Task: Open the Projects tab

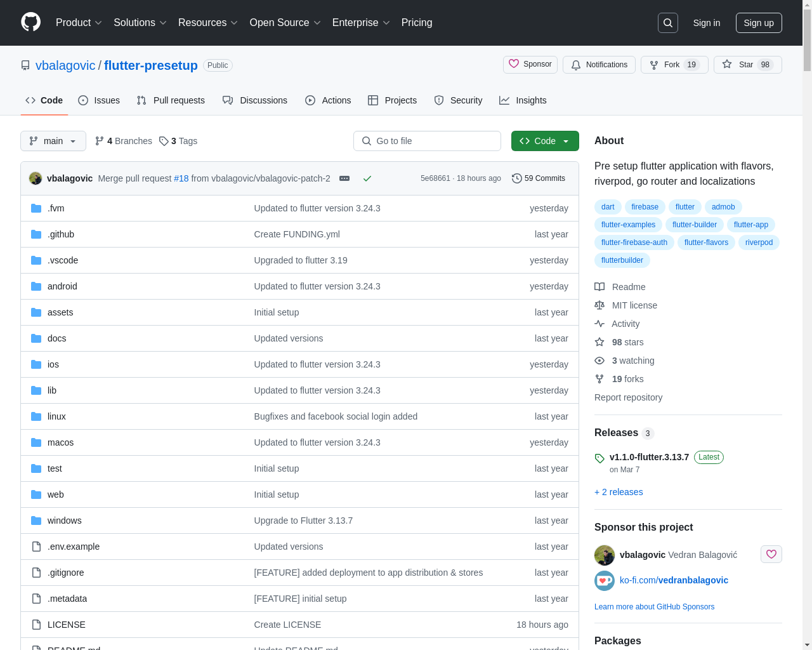Action: (392, 100)
